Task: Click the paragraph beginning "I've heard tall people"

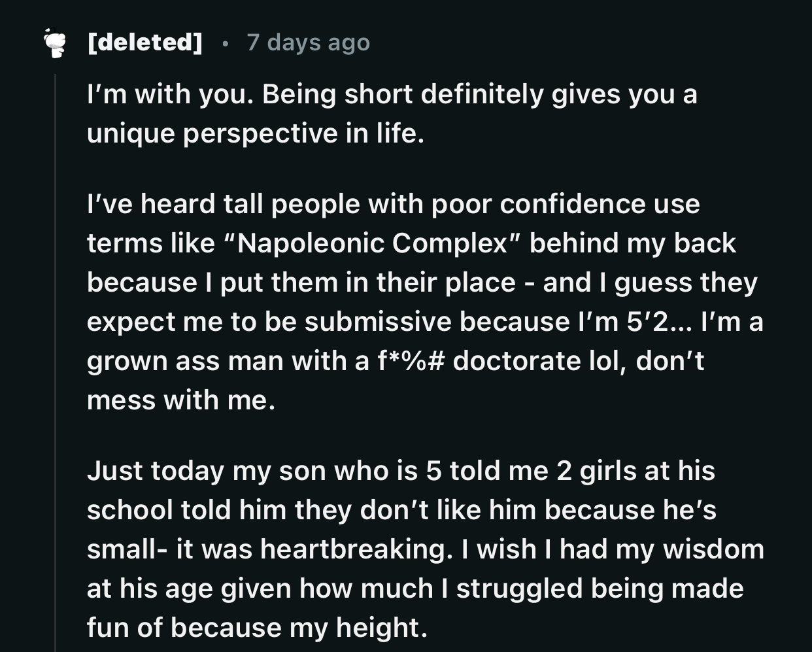Action: [x=425, y=302]
